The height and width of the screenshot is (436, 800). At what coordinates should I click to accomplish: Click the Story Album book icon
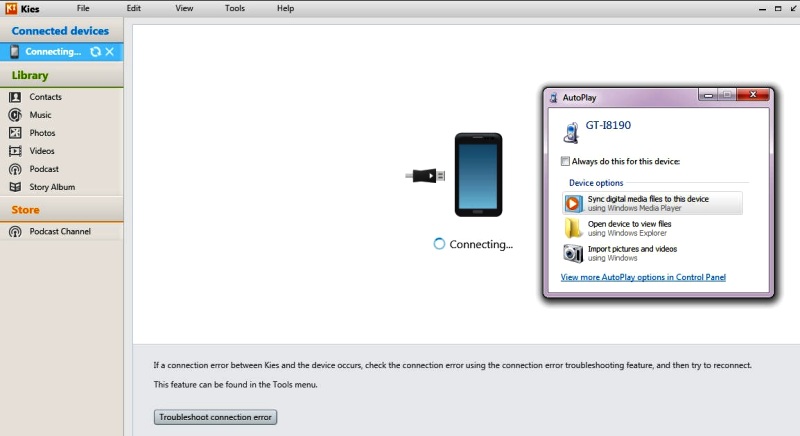pyautogui.click(x=15, y=187)
